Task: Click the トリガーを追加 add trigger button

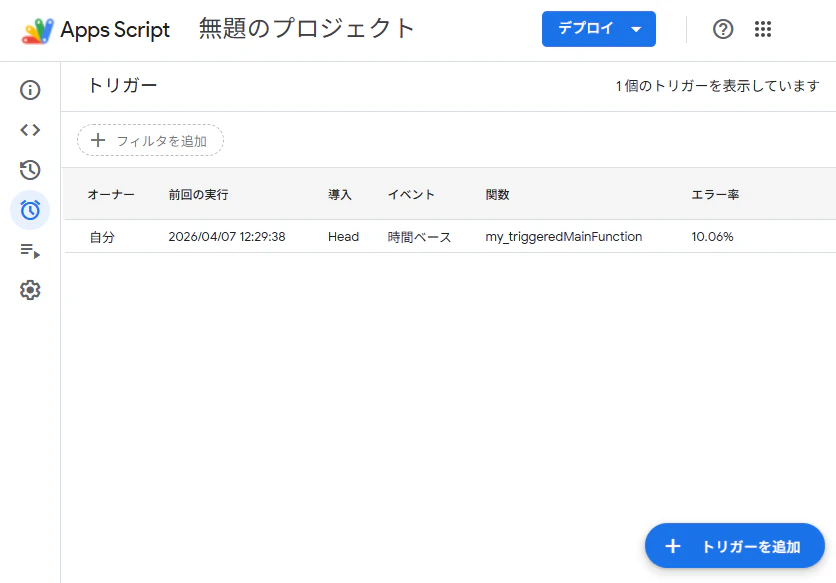Action: coord(735,546)
